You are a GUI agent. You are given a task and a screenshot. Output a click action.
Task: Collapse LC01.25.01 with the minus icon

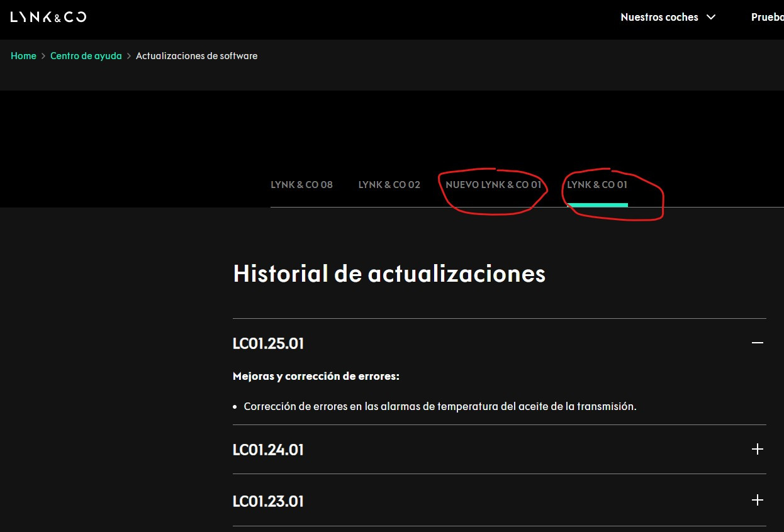click(x=758, y=343)
